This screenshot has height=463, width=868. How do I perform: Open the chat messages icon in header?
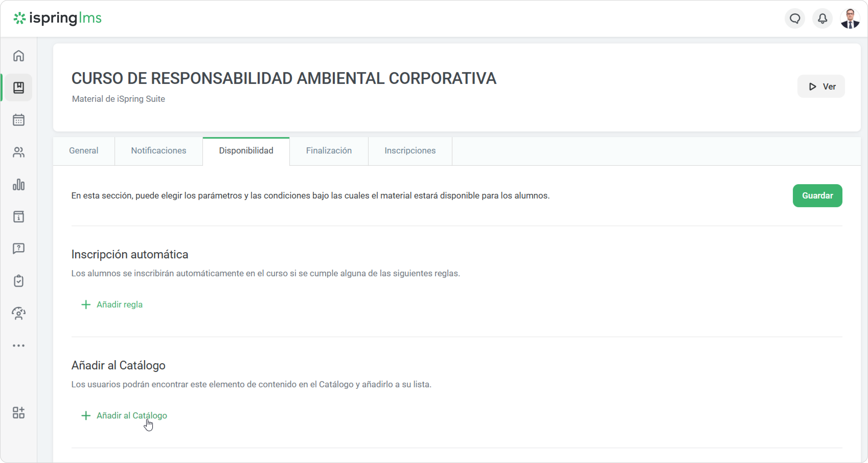pos(795,19)
